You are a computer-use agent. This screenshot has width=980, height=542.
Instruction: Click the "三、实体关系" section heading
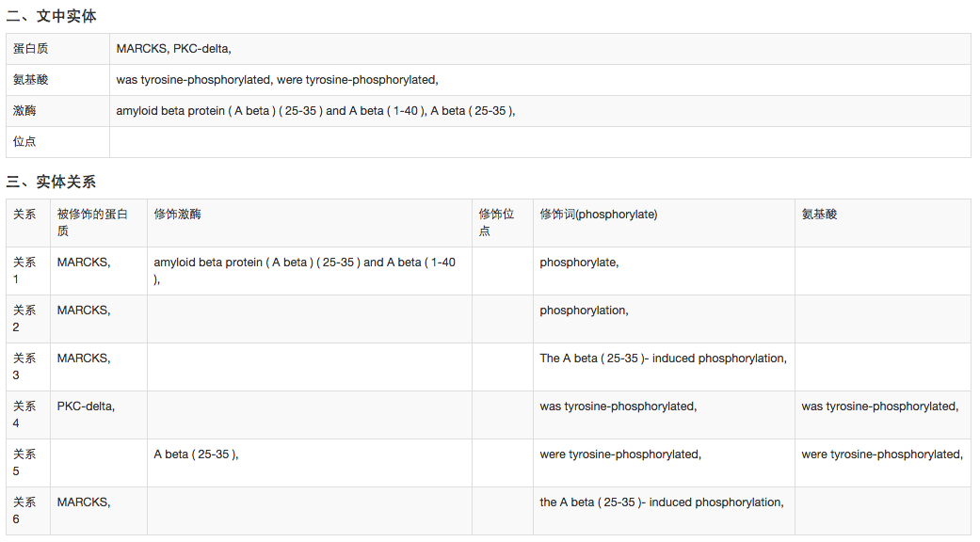coord(52,182)
